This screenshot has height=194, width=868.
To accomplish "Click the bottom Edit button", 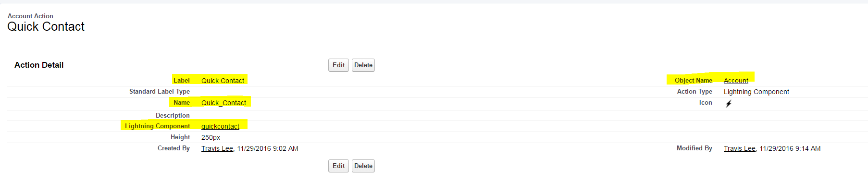I will click(x=338, y=166).
